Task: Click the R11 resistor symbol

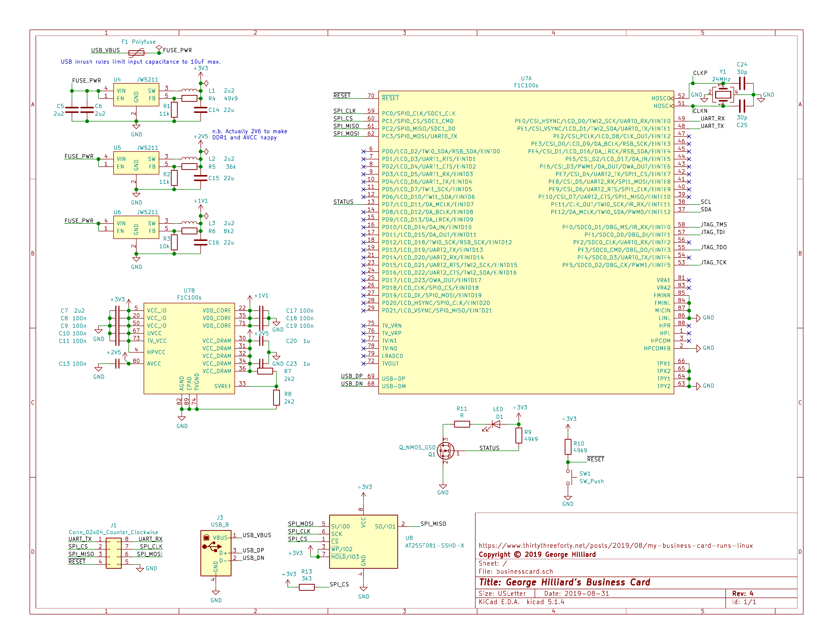Action: [462, 424]
